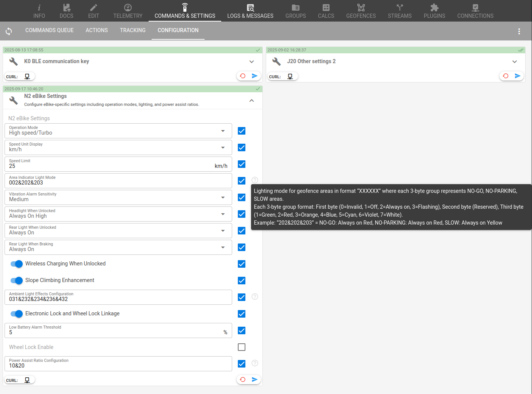Uncheck the Speed Limit checkbox
The width and height of the screenshot is (532, 394).
[x=242, y=164]
